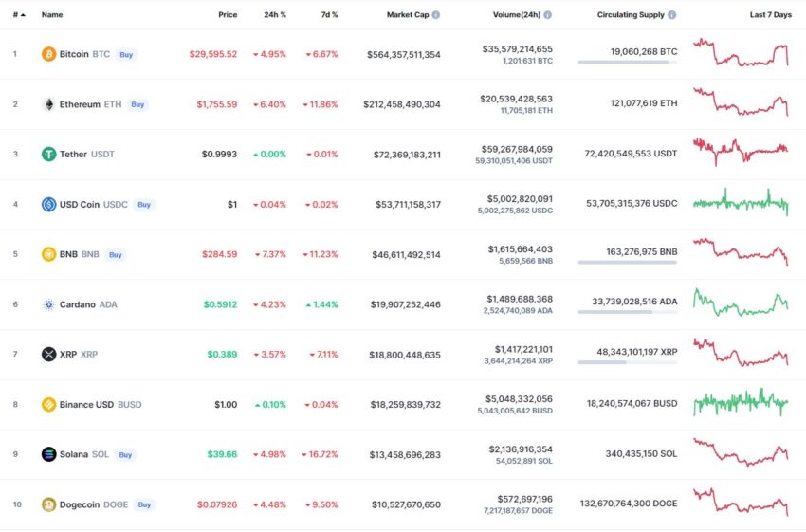This screenshot has width=806, height=532.
Task: Click the Cardano logo icon
Action: pos(48,304)
